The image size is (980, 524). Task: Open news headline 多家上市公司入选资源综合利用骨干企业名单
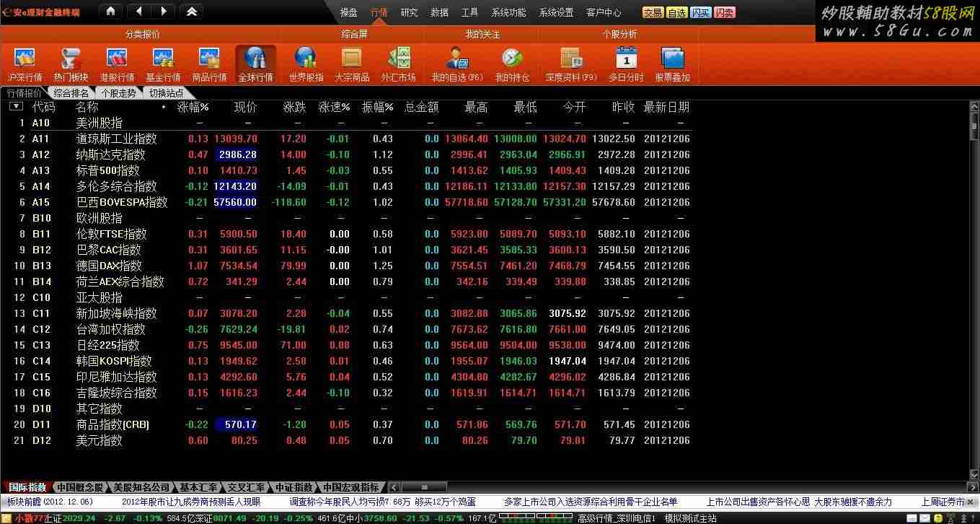pos(590,502)
